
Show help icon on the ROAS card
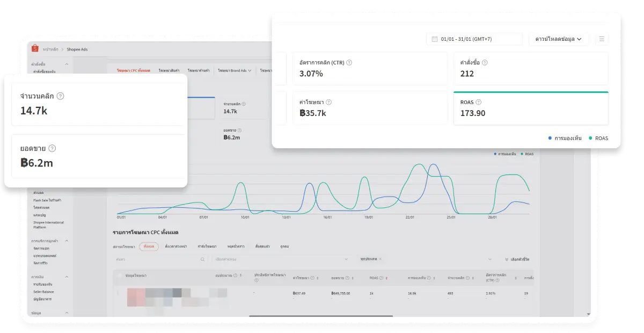pos(478,102)
